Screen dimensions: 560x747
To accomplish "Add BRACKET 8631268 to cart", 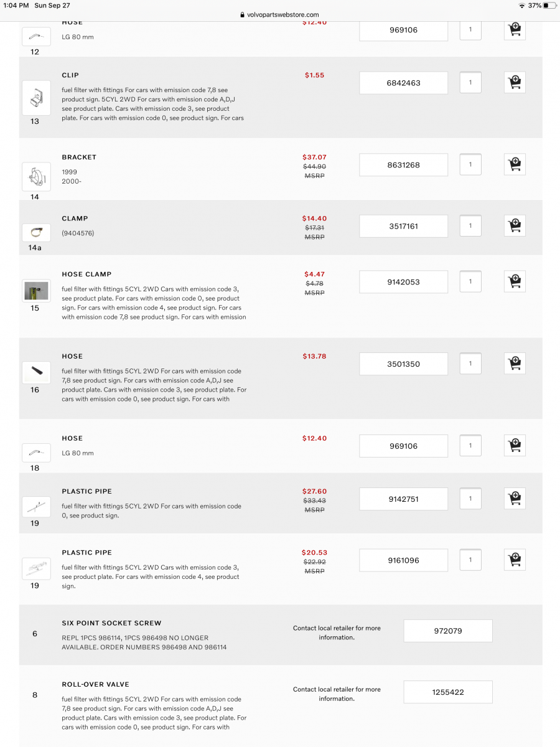I will [515, 164].
